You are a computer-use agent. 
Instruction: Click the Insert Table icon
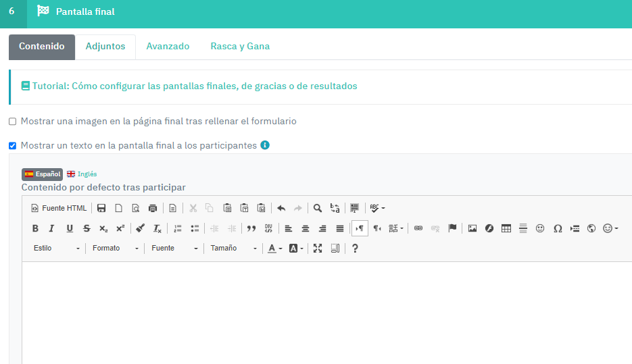click(x=506, y=228)
